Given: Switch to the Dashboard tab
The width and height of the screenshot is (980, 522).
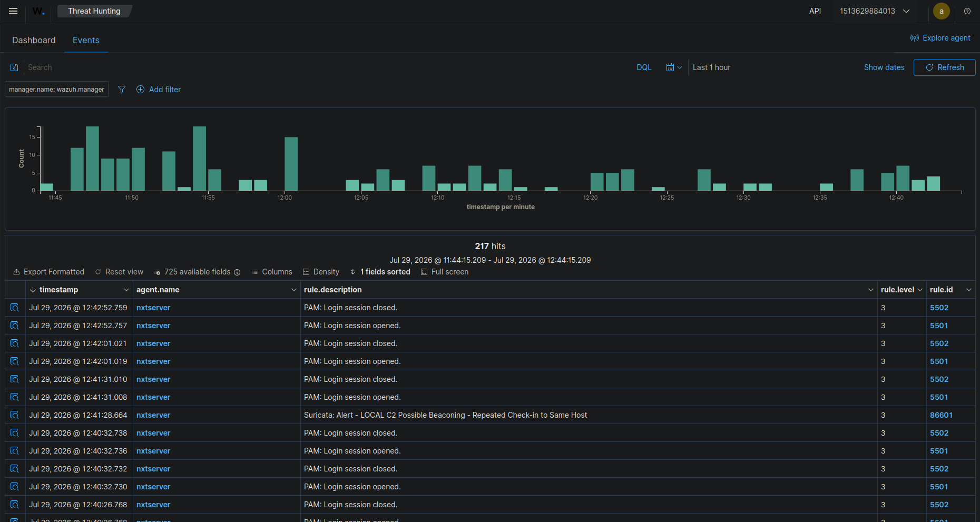Looking at the screenshot, I should tap(34, 40).
